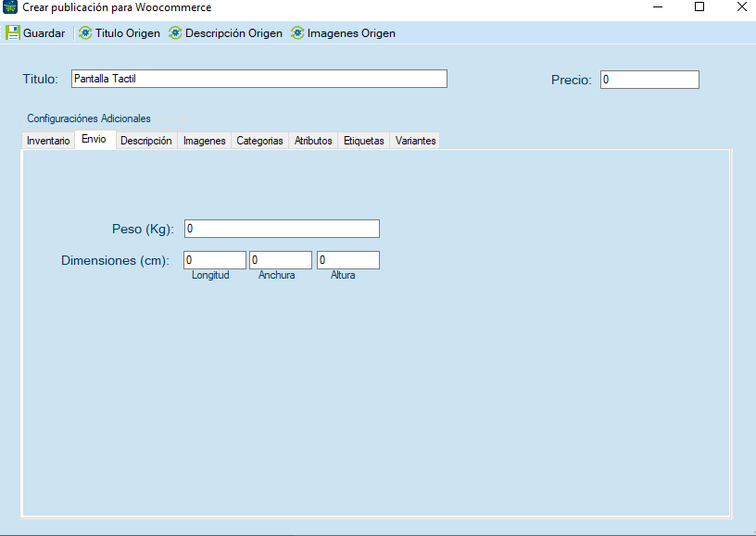Open the Etiquetas tab
Viewport: 756px width, 536px height.
click(364, 141)
